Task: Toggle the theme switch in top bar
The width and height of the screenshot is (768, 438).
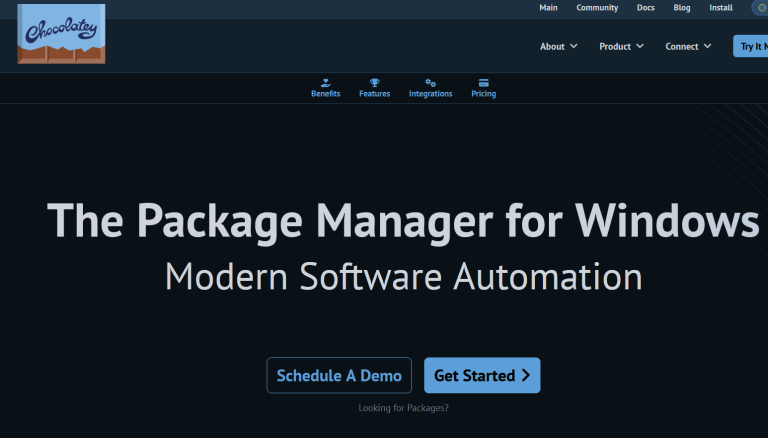Action: click(x=761, y=8)
